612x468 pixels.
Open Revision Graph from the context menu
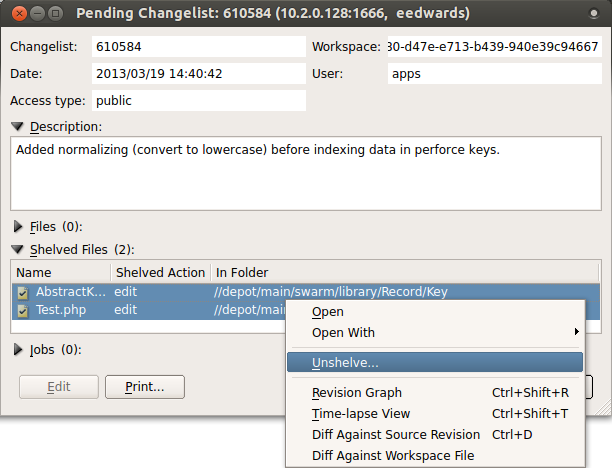[435, 393]
